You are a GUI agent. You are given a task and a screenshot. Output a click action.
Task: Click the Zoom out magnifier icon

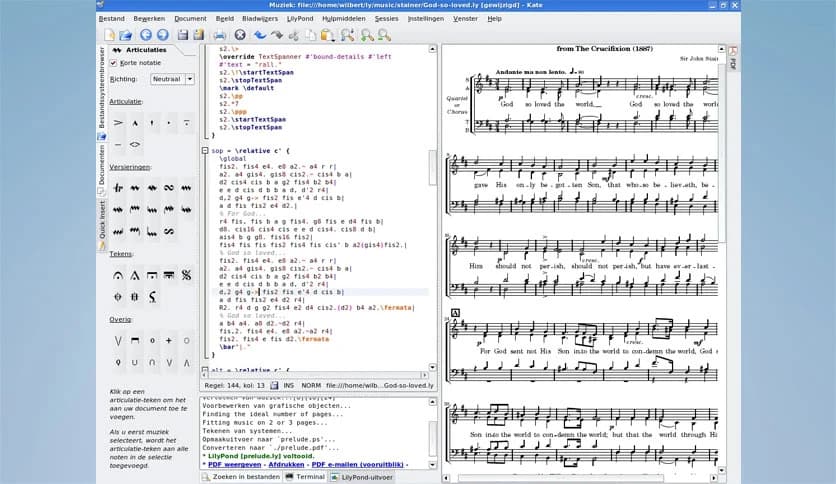click(384, 35)
